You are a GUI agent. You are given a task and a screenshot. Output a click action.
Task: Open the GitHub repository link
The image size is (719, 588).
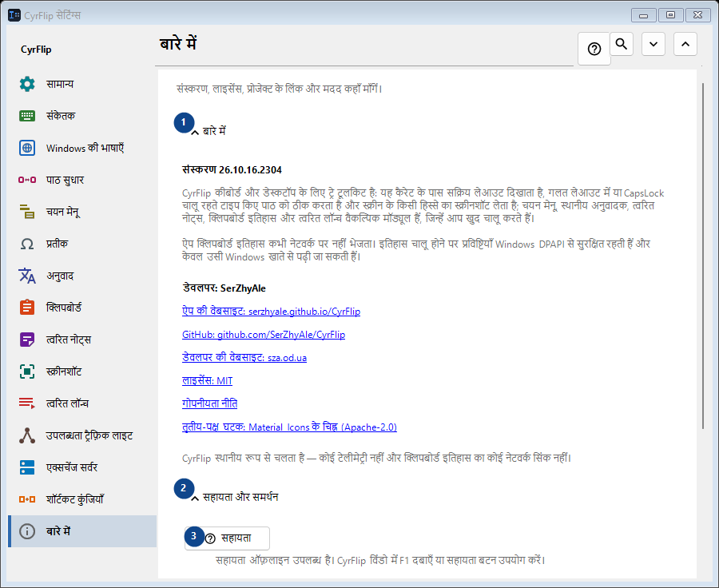[x=264, y=335]
